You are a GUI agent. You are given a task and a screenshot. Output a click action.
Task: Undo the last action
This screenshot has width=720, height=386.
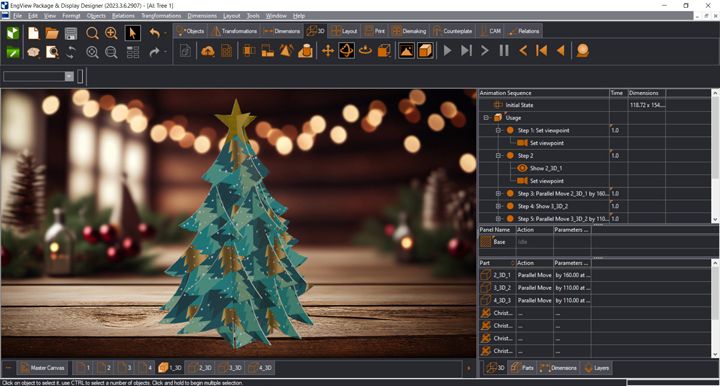pyautogui.click(x=155, y=33)
